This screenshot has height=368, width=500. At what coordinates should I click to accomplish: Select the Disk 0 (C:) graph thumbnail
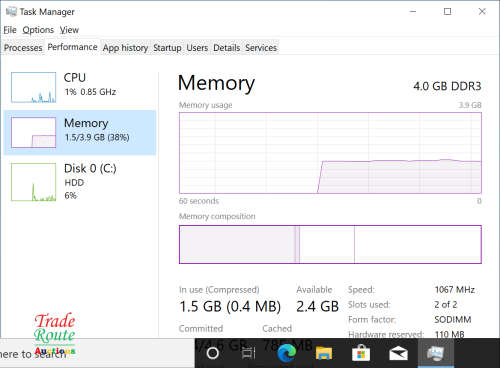(x=33, y=182)
